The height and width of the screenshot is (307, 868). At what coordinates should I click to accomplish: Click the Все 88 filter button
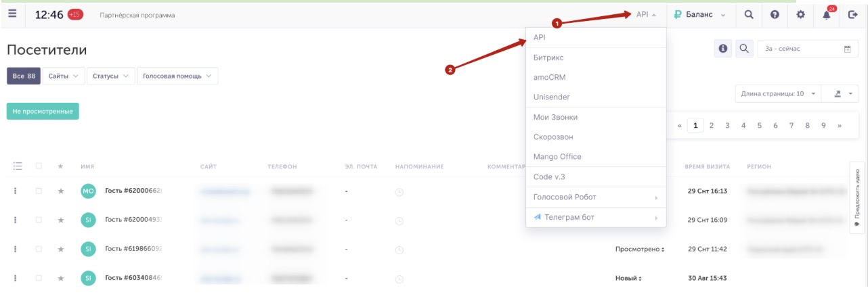[24, 76]
